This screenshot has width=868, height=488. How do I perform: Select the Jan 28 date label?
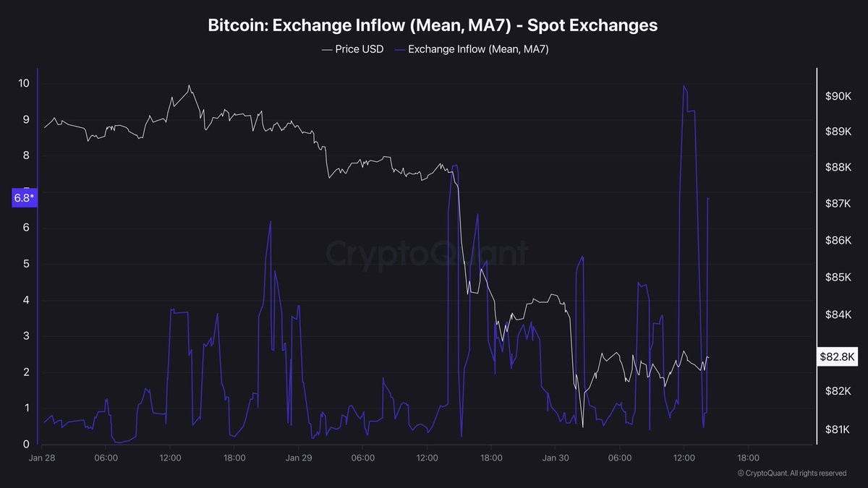pos(42,458)
